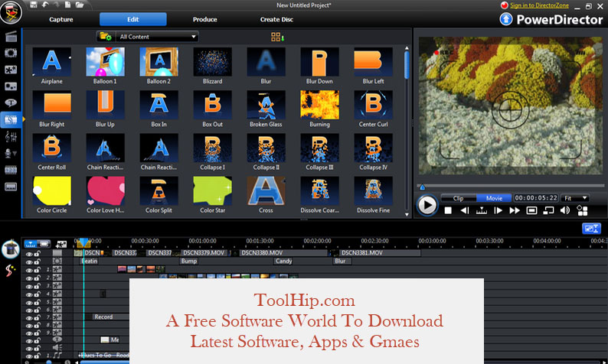This screenshot has width=608, height=364.
Task: Click the preview volume speaker icon
Action: (x=565, y=210)
